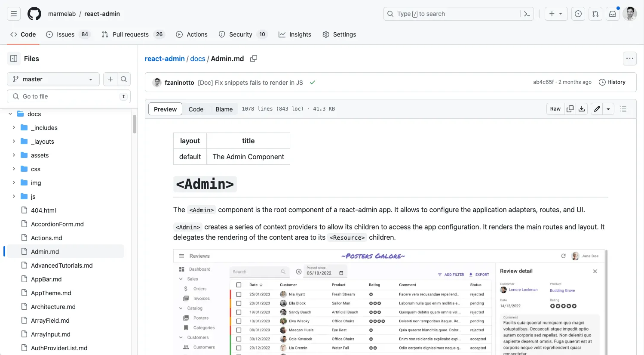Screen dimensions: 644x355
Task: Open the file outline symbols panel
Action: pos(623,109)
